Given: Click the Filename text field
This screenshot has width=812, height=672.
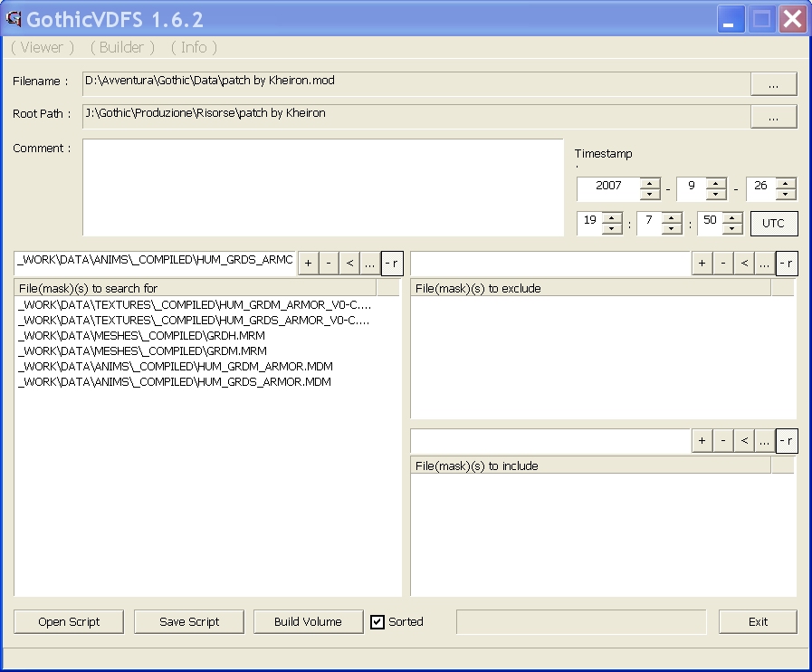Looking at the screenshot, I should (x=416, y=83).
